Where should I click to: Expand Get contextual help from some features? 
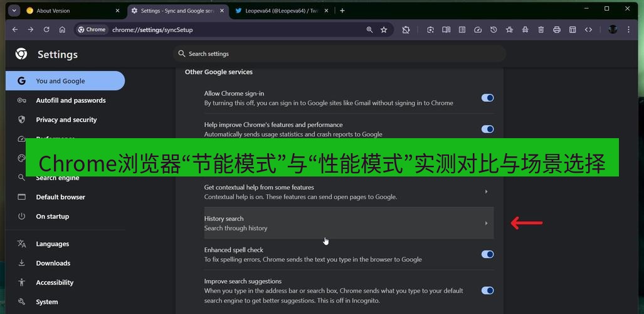[x=486, y=192]
